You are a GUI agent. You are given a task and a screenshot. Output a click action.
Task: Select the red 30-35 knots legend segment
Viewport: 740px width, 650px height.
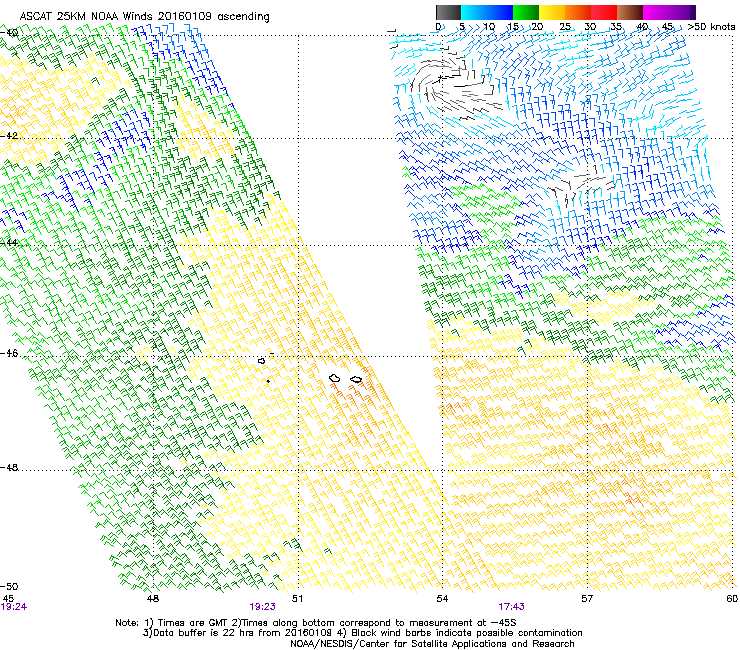[604, 12]
